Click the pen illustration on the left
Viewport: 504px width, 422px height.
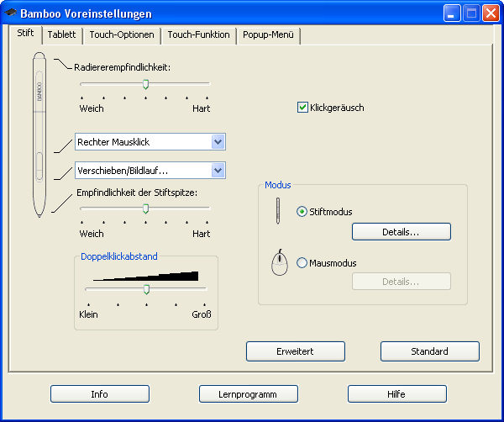[x=39, y=135]
